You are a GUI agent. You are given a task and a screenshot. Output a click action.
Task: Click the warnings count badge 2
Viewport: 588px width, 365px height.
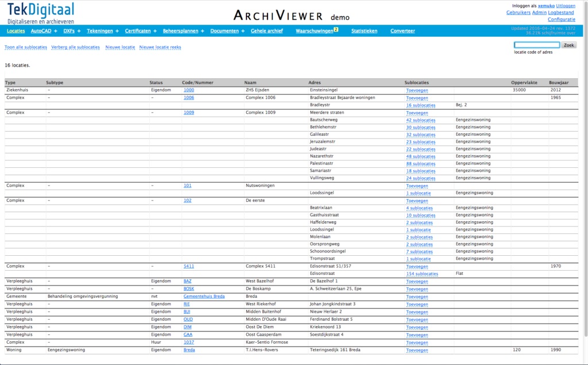336,29
